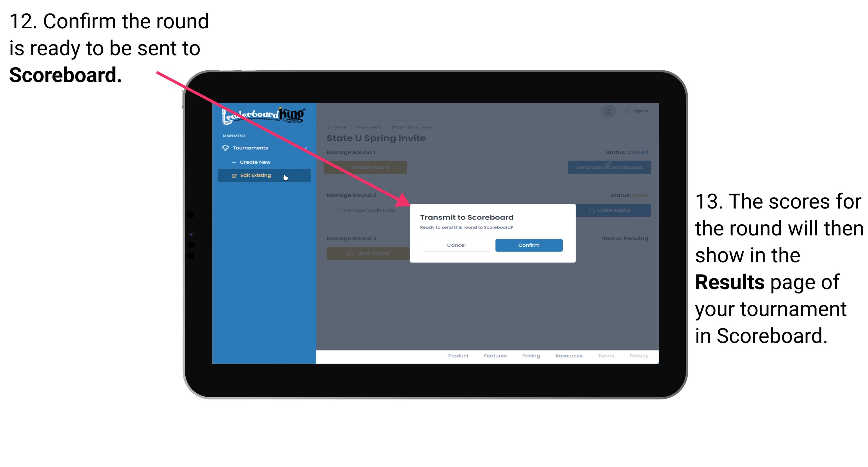Image resolution: width=868 pixels, height=467 pixels.
Task: Click the Home breadcrumb link
Action: pos(339,127)
